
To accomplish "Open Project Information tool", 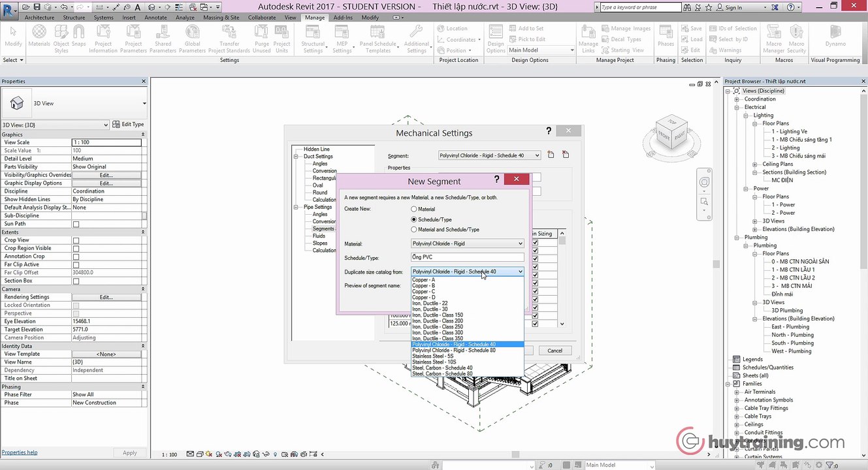I will coord(103,38).
